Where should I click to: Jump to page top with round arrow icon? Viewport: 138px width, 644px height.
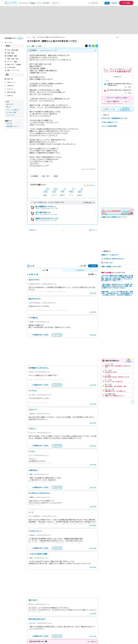133,402
